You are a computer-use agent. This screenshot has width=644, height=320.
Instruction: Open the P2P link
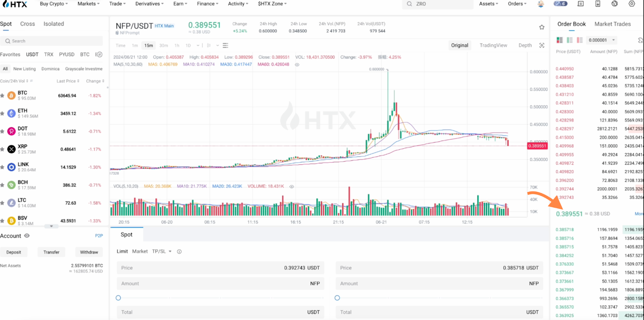99,236
